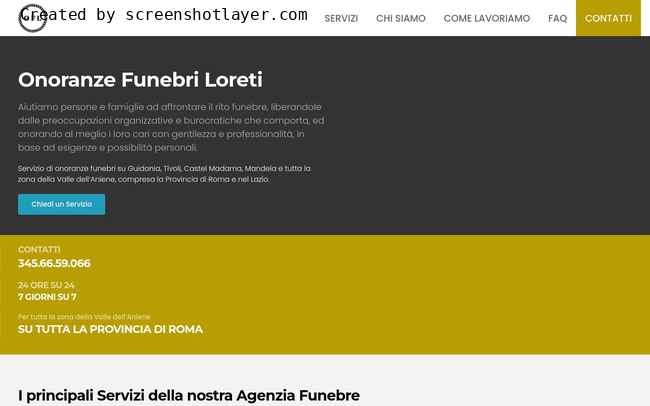
Task: Click the 'CONTATTI' label above the phone number
Action: [x=39, y=250]
